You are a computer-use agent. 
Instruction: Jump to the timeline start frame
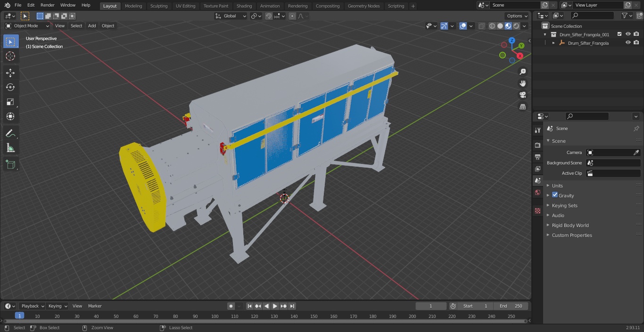click(250, 306)
